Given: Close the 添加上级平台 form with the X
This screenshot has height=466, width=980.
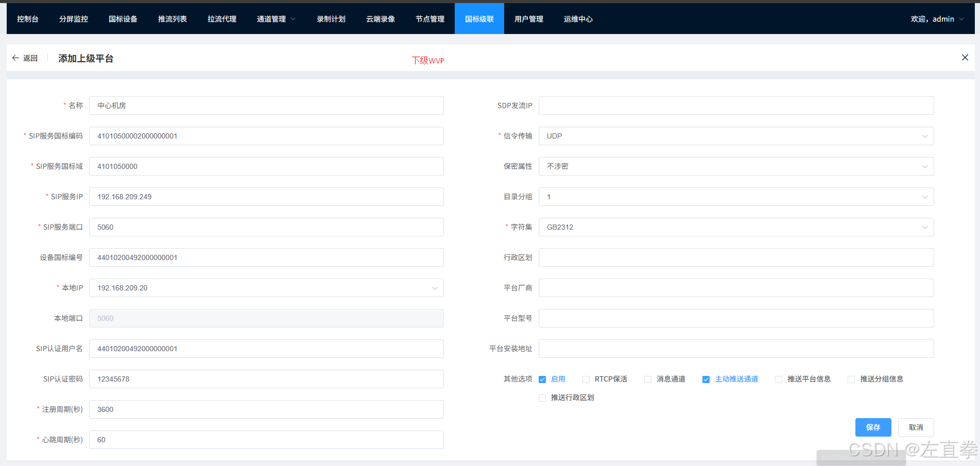Looking at the screenshot, I should pyautogui.click(x=965, y=57).
